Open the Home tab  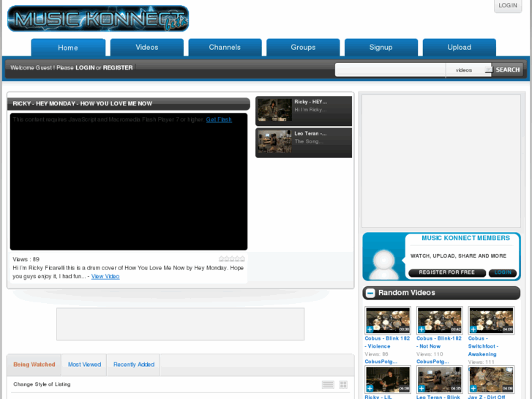pyautogui.click(x=68, y=48)
